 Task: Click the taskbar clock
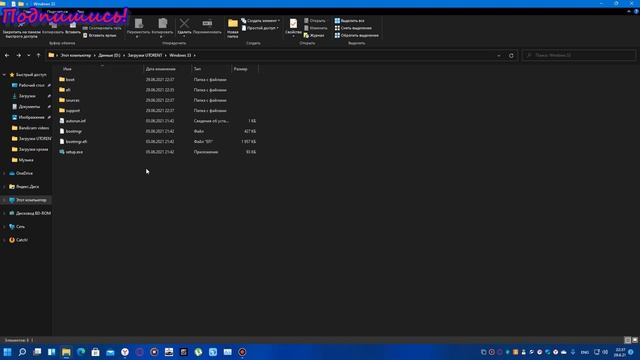pyautogui.click(x=620, y=352)
